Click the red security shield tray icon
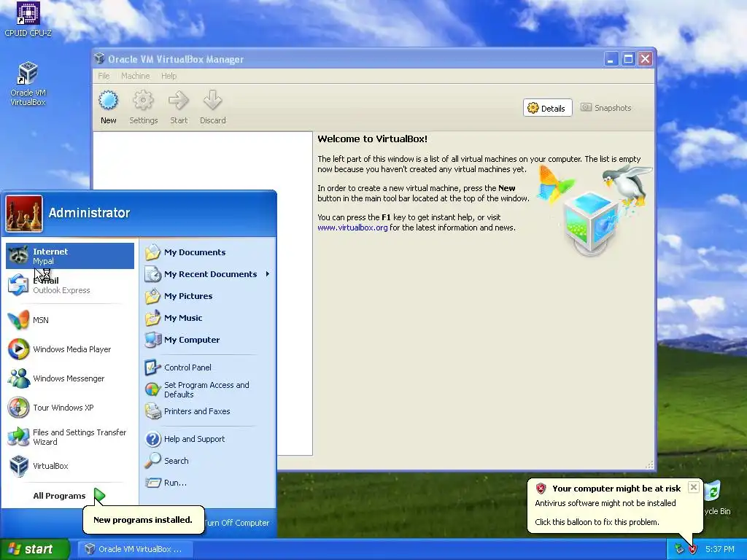The image size is (747, 560). [692, 549]
